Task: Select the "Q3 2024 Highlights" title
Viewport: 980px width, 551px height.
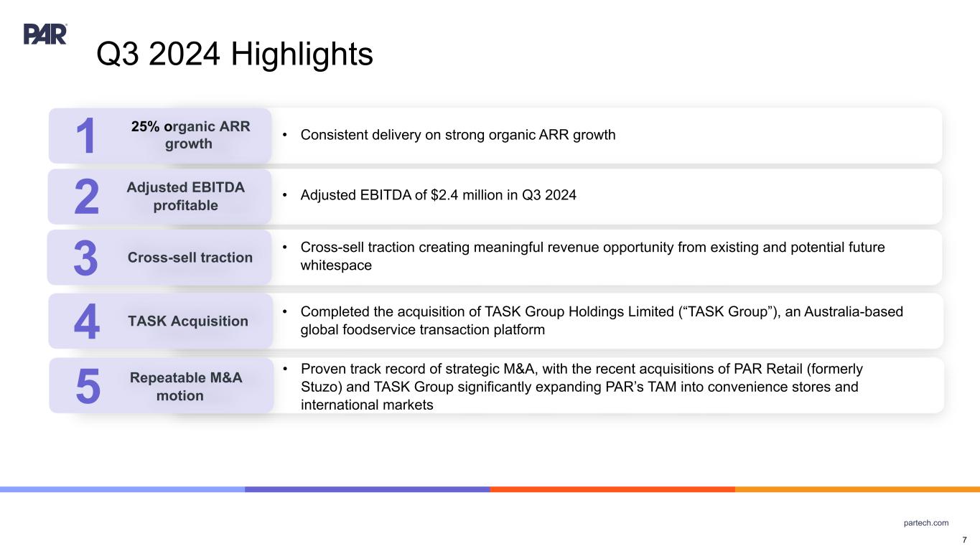Action: [x=235, y=55]
